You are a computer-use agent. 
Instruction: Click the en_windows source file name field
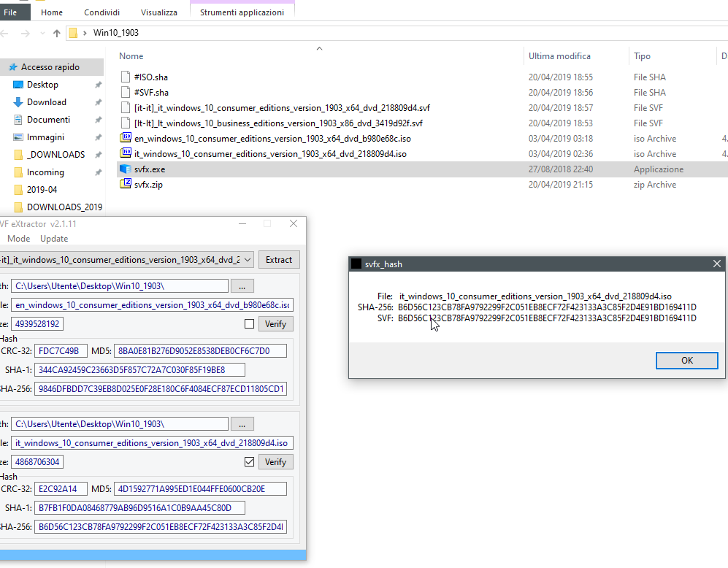click(x=153, y=305)
